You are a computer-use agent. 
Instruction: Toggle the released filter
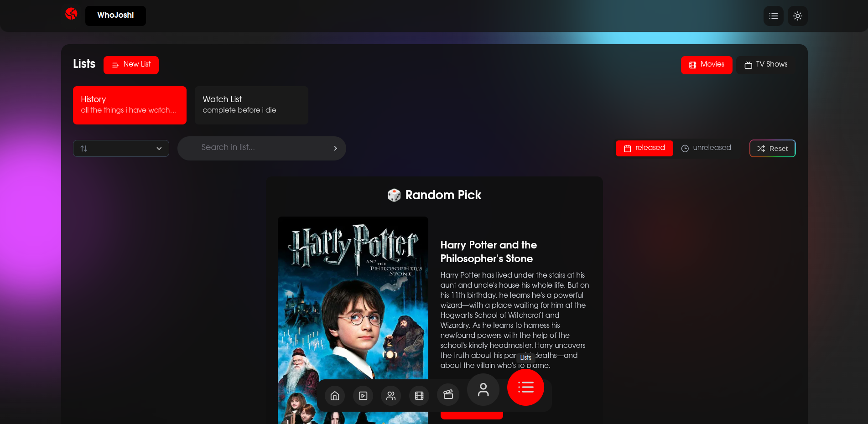pyautogui.click(x=644, y=148)
